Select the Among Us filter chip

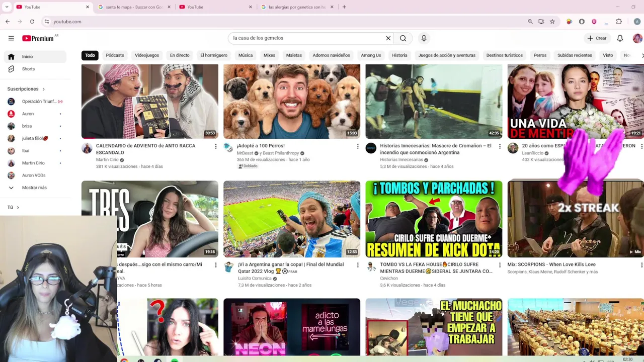tap(371, 55)
